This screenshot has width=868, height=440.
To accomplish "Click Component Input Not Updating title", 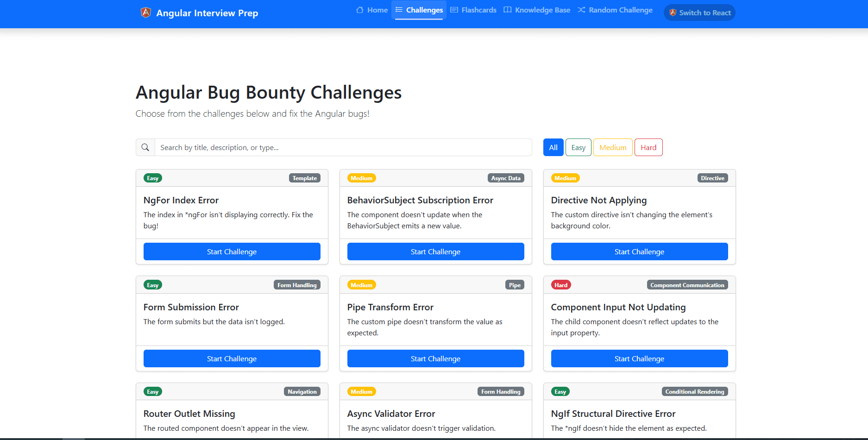I will [618, 307].
